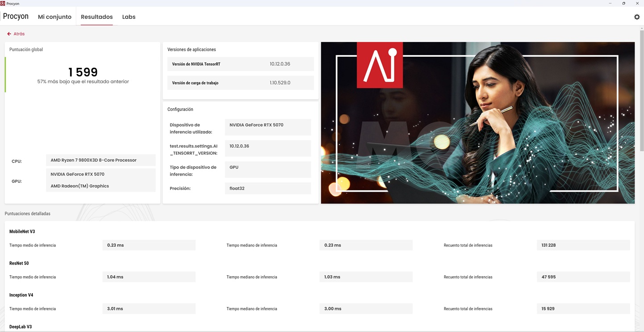Viewport: 644px width, 332px height.
Task: Select Inception V4 inference count 15 929
Action: click(583, 309)
